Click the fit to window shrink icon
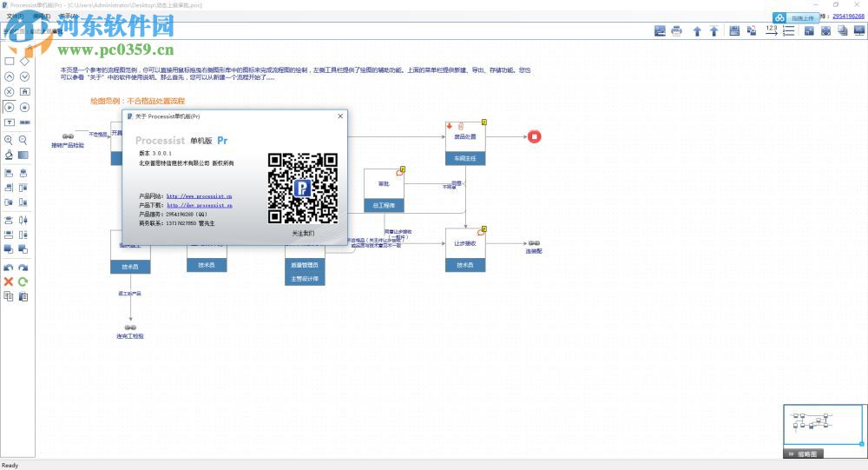The image size is (868, 470). 809,31
